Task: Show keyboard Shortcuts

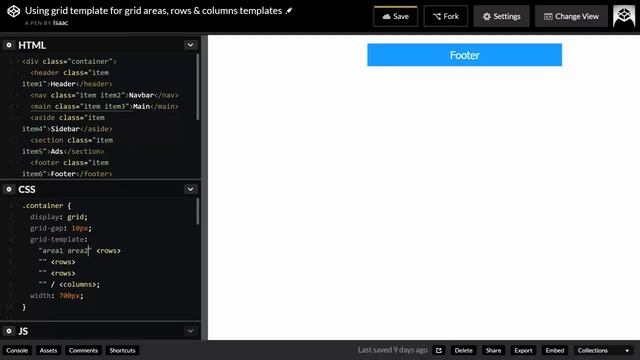Action: [x=122, y=350]
